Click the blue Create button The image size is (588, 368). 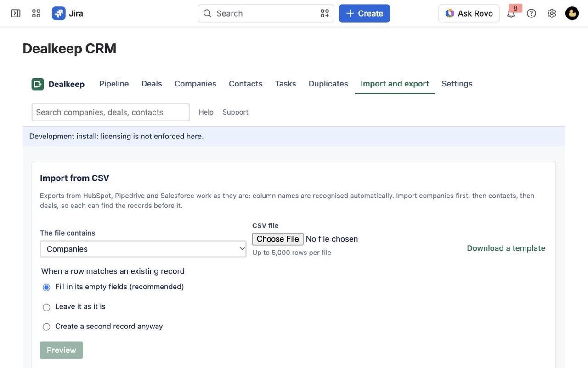click(364, 13)
